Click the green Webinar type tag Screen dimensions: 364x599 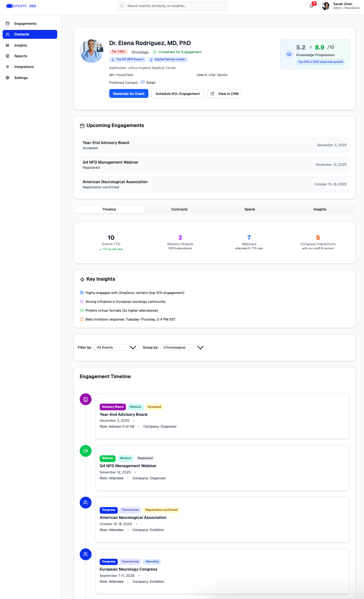tap(107, 458)
